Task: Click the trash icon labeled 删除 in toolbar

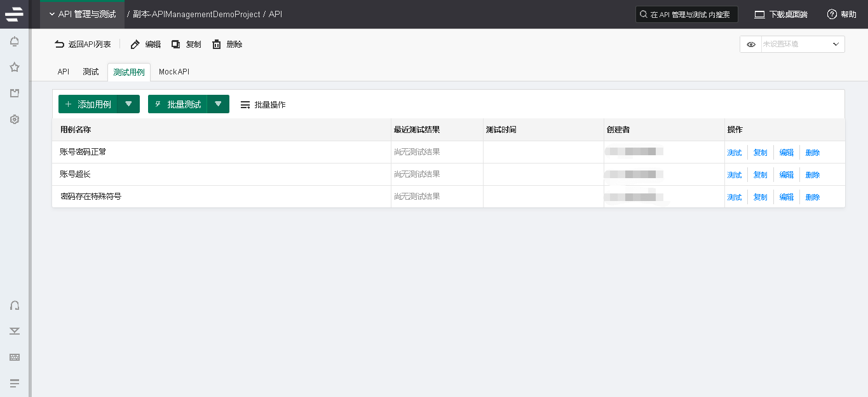Action: pos(217,45)
